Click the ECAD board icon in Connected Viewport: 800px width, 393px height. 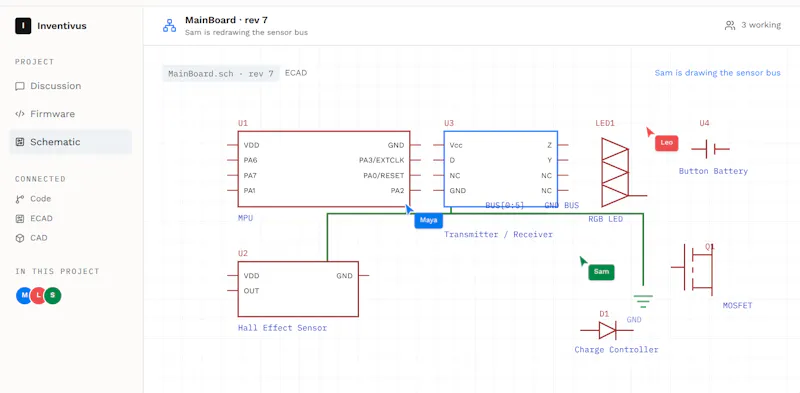pos(20,218)
